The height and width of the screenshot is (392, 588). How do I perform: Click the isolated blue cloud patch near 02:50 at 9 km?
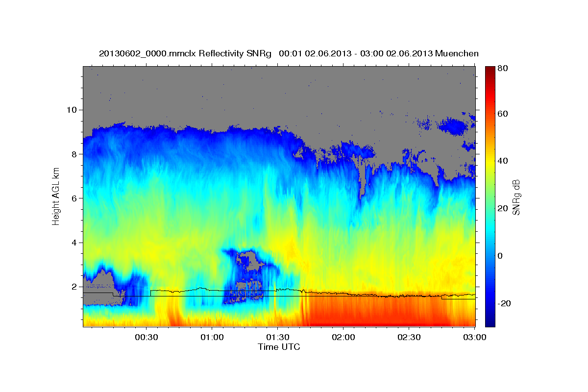[x=452, y=127]
